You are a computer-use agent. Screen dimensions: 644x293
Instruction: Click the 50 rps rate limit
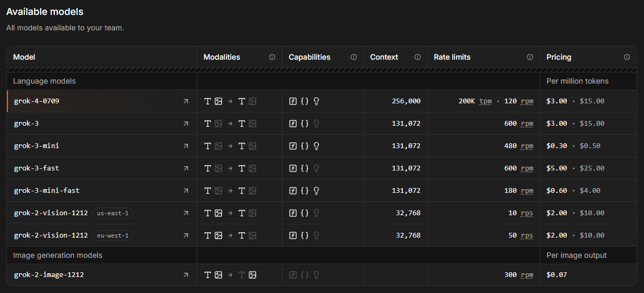[520, 235]
